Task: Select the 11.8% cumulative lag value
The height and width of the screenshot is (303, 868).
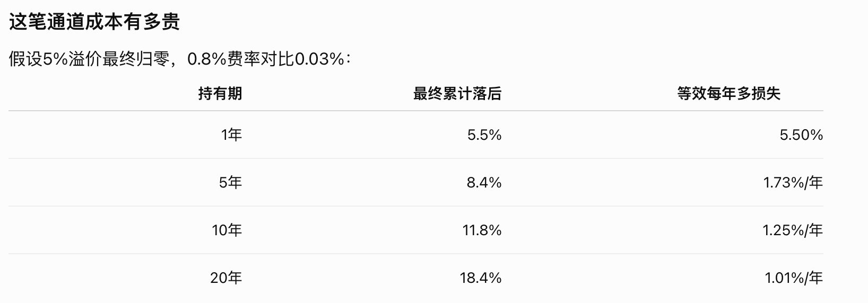Action: point(481,230)
